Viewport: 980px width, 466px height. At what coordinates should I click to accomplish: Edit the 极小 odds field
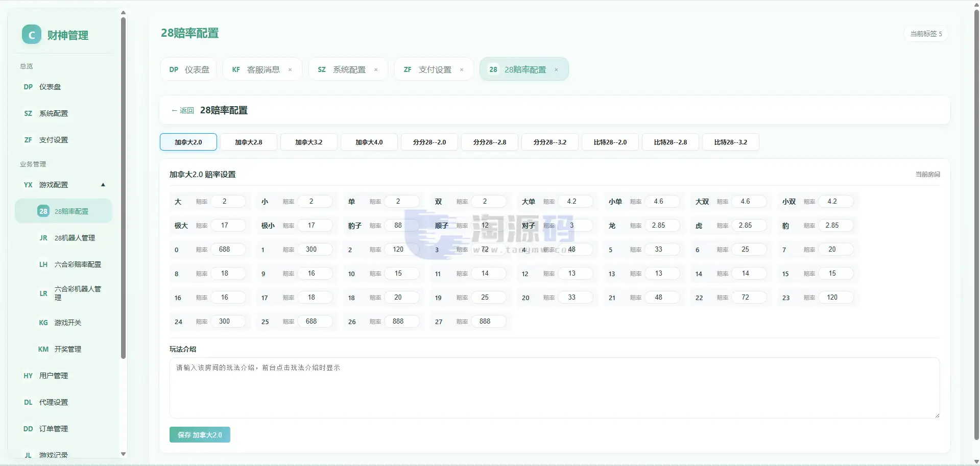click(315, 226)
